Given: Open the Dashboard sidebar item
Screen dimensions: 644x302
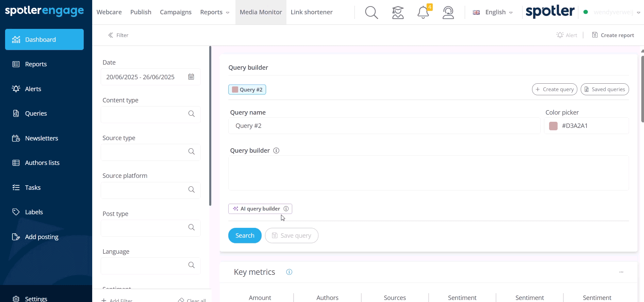Looking at the screenshot, I should (x=44, y=39).
